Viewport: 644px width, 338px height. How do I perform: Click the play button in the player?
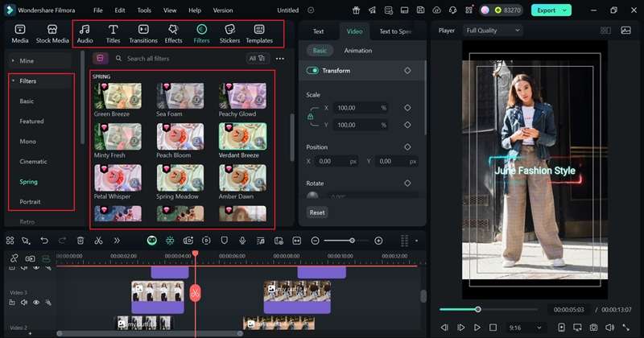tap(477, 328)
